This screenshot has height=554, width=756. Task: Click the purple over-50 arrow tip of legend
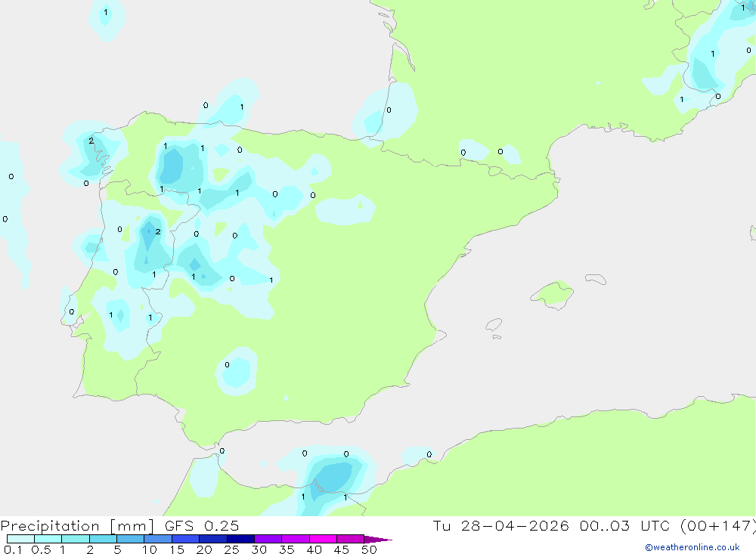point(378,539)
